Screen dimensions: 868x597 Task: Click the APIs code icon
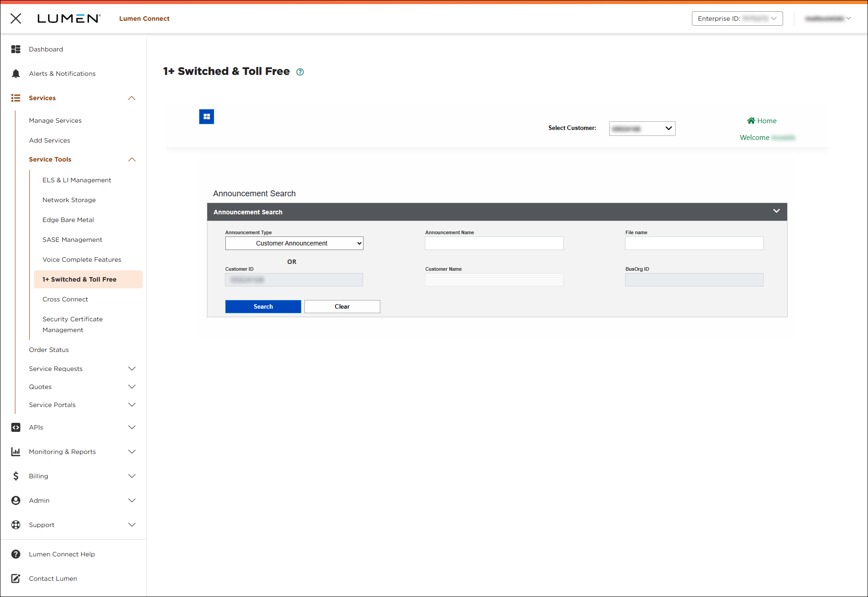[x=16, y=427]
